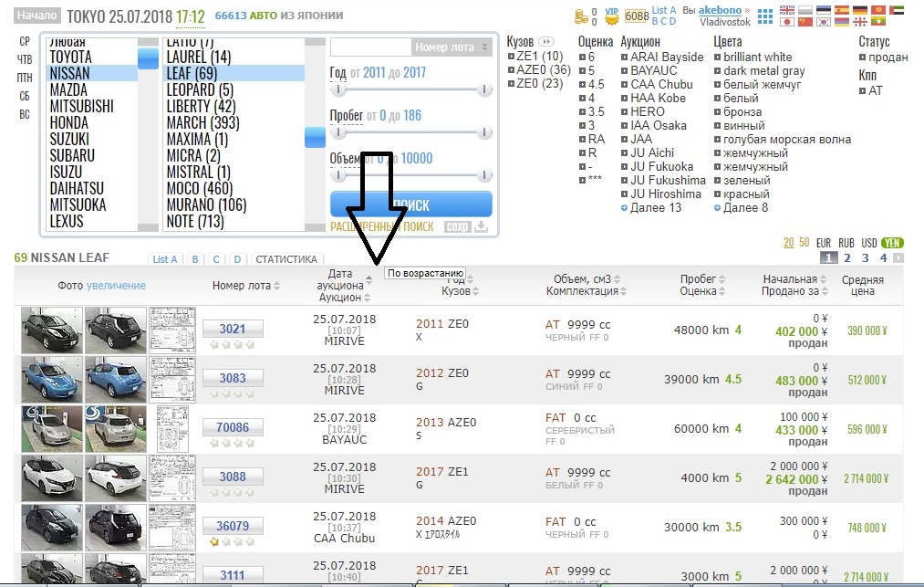Sort by Аукцион column arrows
The width and height of the screenshot is (924, 587).
point(367,298)
